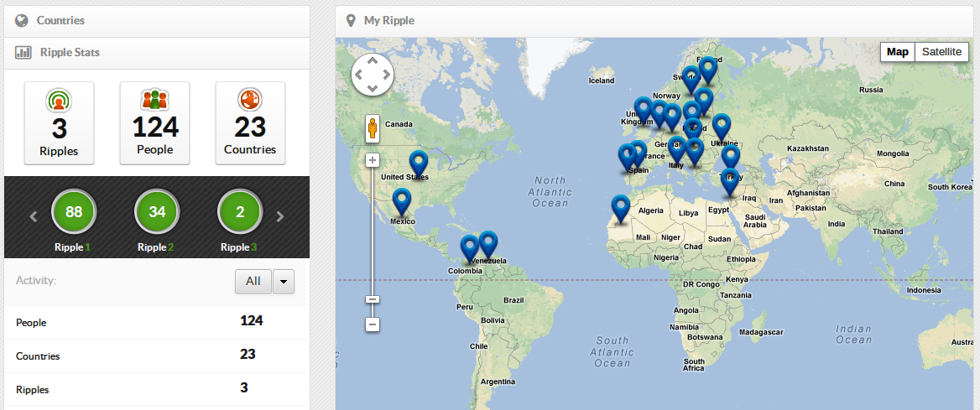980x410 pixels.
Task: Zoom in the map with plus button
Action: tap(373, 161)
